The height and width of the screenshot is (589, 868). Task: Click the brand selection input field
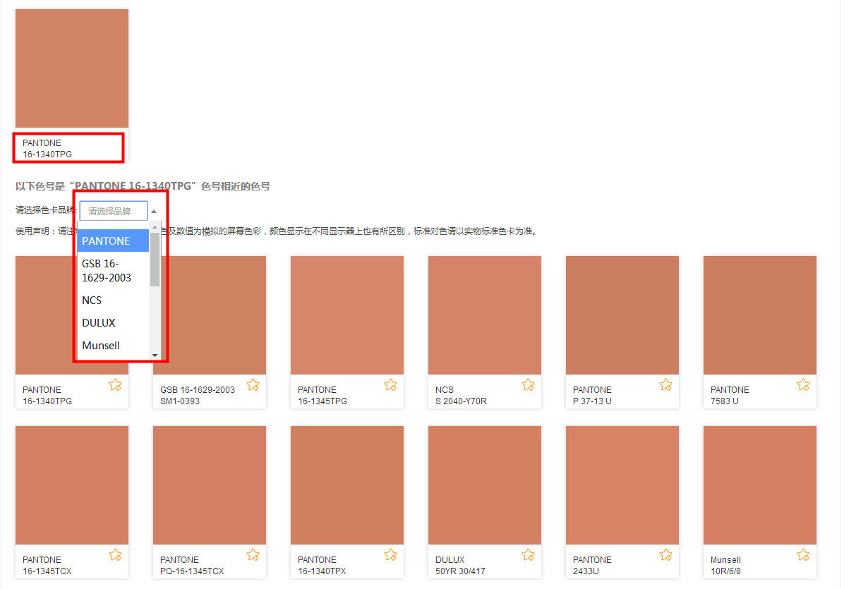[x=113, y=211]
